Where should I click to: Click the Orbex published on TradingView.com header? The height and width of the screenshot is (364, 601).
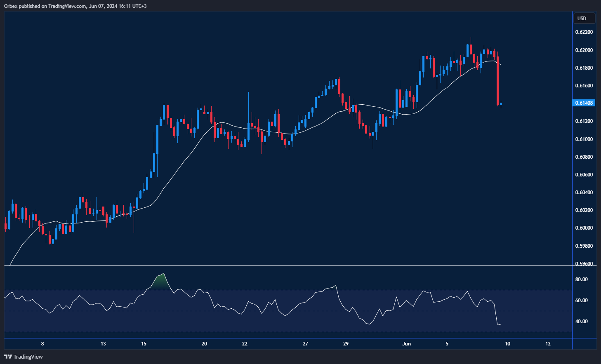75,6
